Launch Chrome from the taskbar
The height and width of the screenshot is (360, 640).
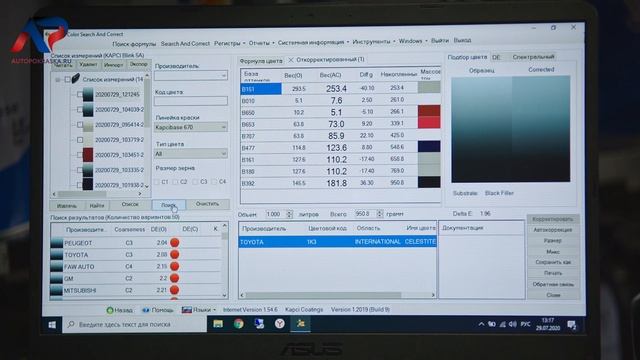tap(239, 324)
